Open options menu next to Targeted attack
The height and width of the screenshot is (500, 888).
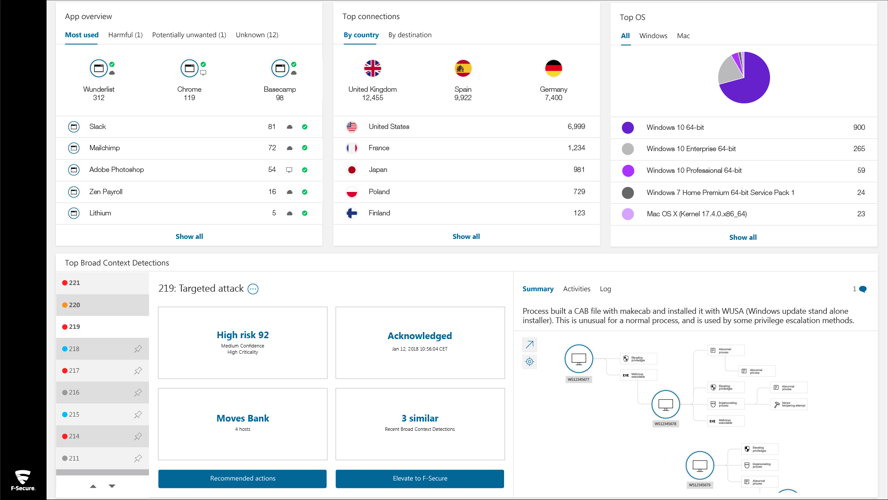(x=253, y=289)
